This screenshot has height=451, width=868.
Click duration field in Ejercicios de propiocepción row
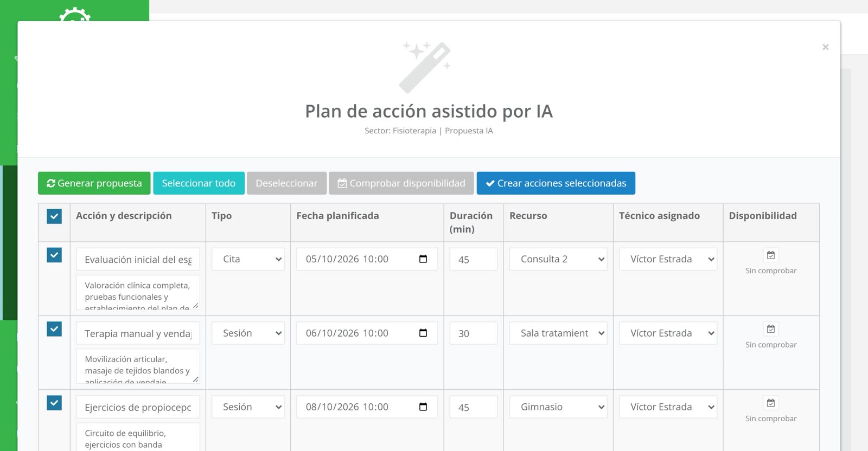click(474, 407)
